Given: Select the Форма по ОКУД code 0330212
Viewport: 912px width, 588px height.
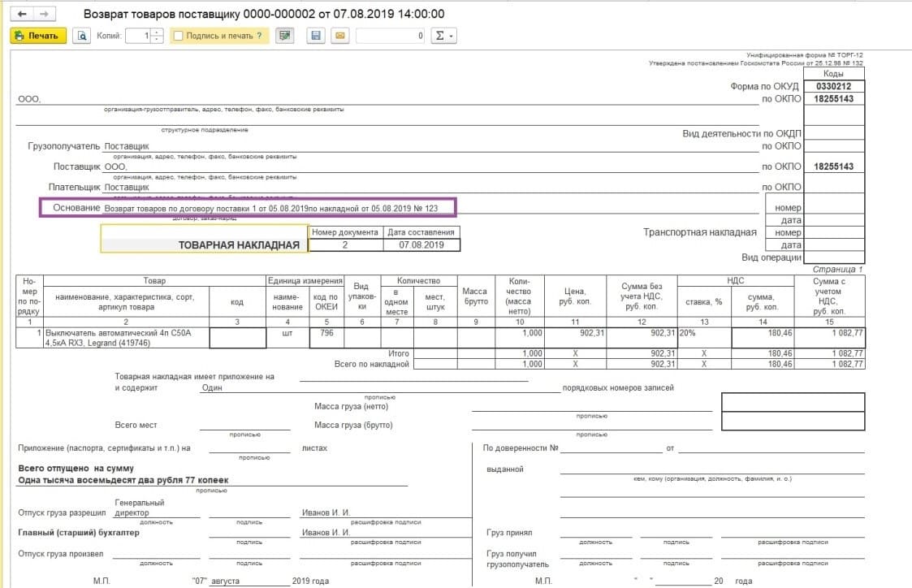Looking at the screenshot, I should (x=832, y=85).
